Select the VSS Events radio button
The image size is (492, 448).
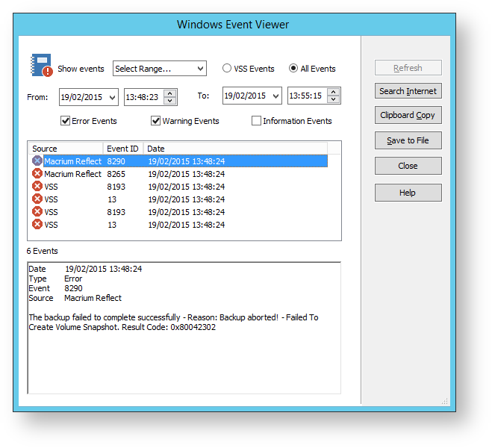tap(226, 68)
